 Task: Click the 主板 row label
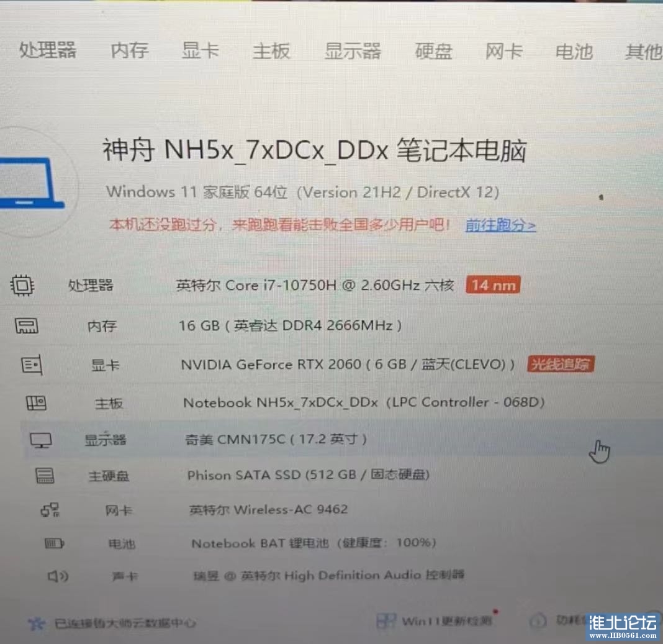109,403
